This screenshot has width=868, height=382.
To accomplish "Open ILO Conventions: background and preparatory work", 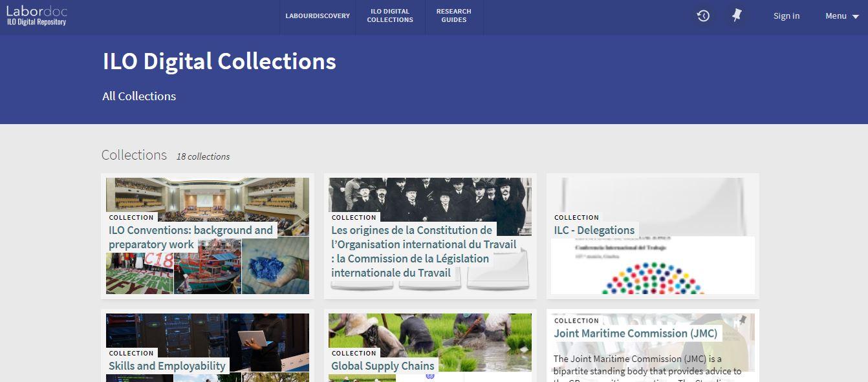I will 191,237.
